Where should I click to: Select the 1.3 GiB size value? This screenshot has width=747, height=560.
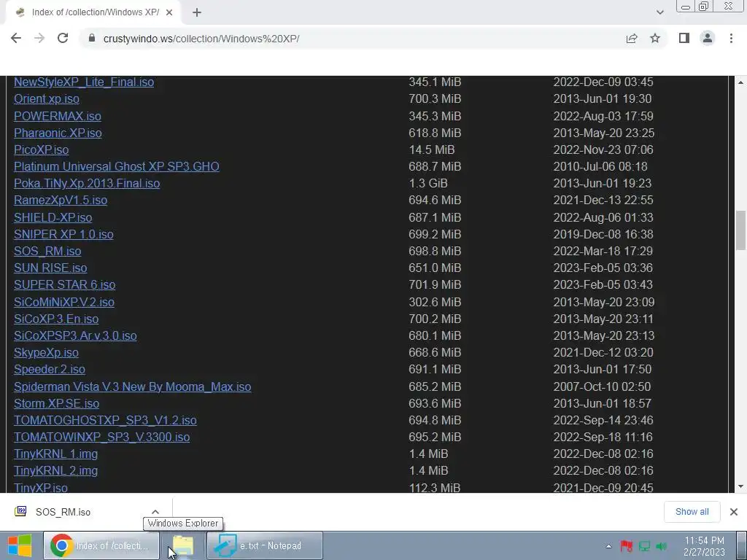click(x=427, y=183)
